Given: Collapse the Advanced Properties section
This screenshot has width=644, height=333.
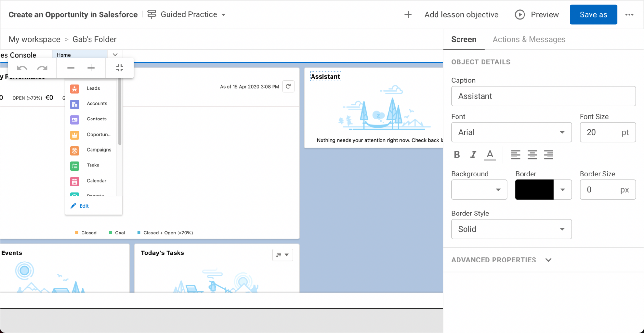Looking at the screenshot, I should [549, 260].
